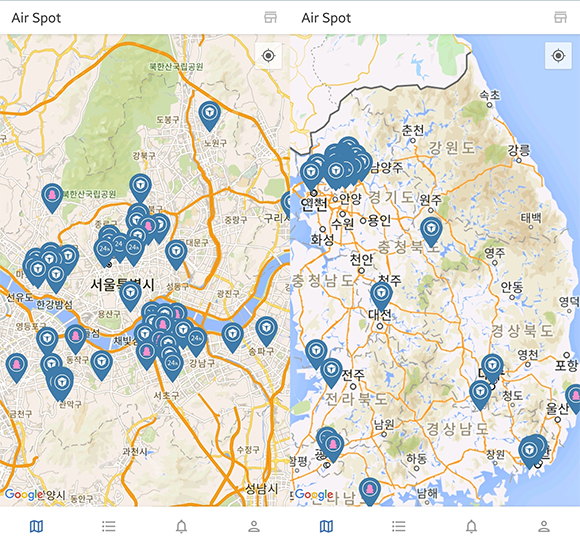This screenshot has height=546, width=580.
Task: Select the map pin near 노원구
Action: 209,115
